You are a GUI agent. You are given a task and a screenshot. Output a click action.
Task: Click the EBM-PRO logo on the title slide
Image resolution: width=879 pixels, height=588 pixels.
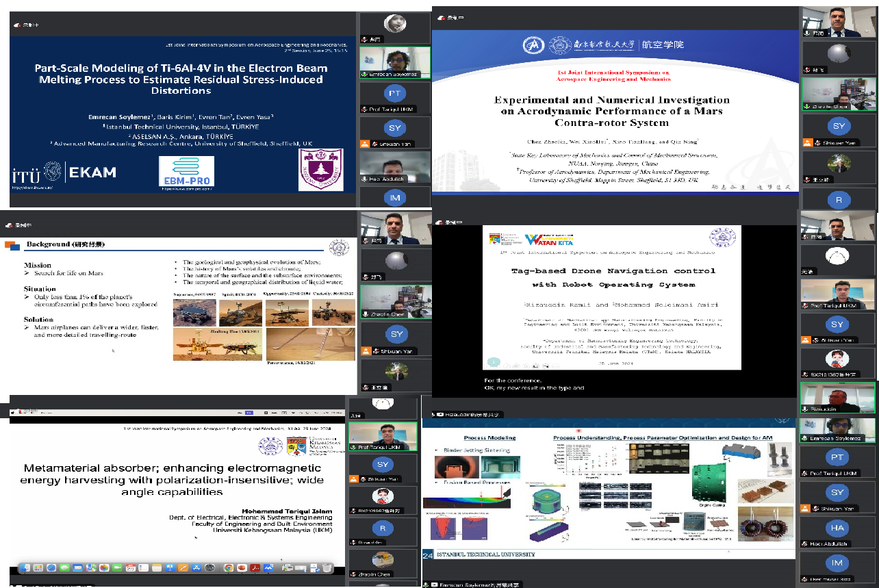186,171
